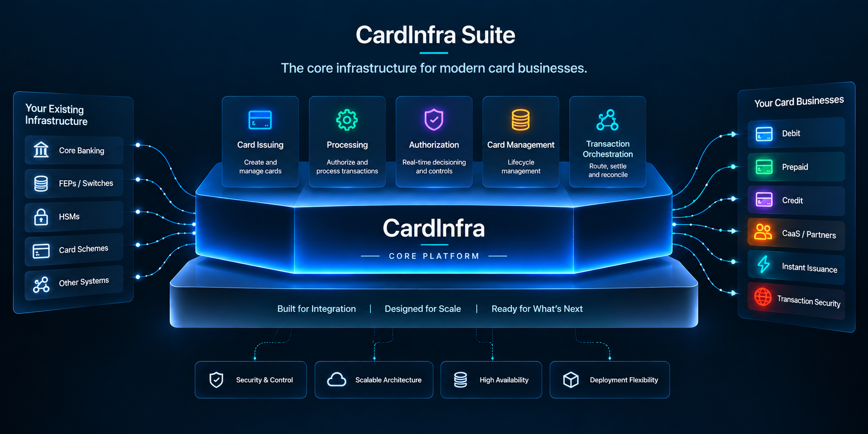Select the CaaS / Partners people icon
Image resolution: width=868 pixels, height=434 pixels.
tap(763, 232)
